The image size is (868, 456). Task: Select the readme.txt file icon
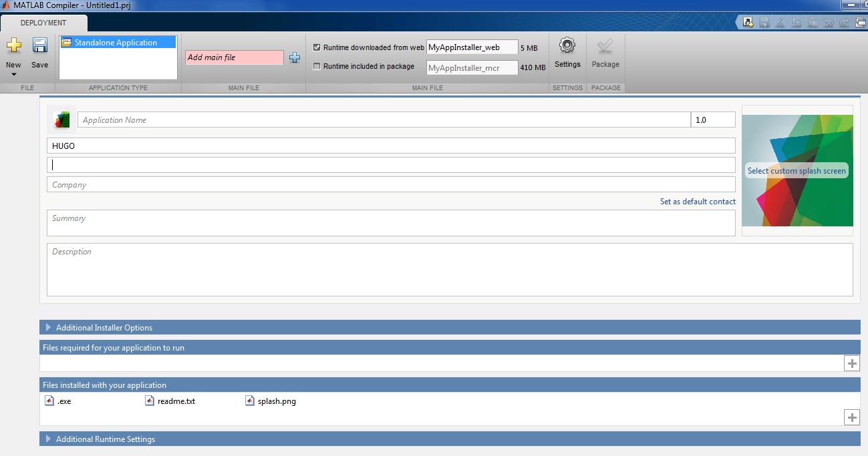(150, 401)
